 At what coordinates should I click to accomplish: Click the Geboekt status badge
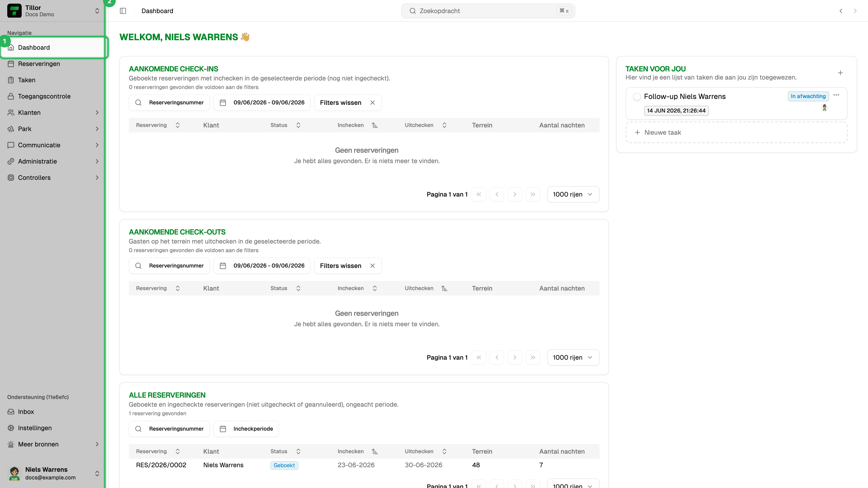(x=284, y=465)
